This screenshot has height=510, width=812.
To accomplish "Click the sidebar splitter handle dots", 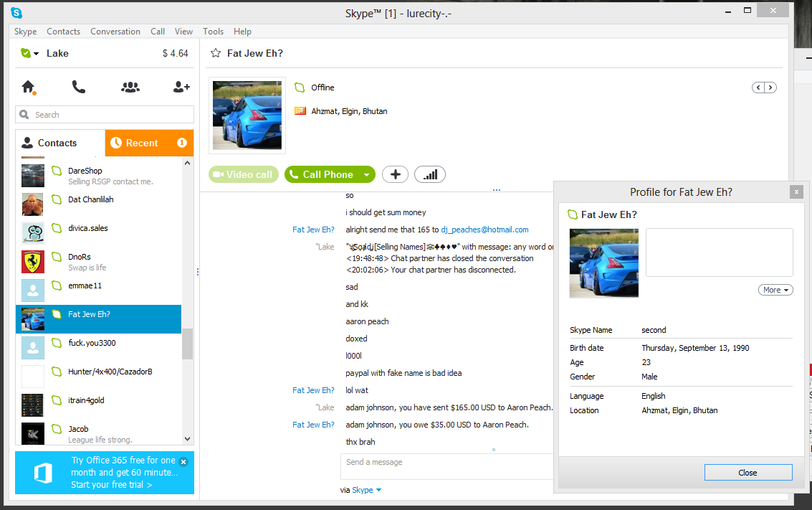I will (x=197, y=272).
